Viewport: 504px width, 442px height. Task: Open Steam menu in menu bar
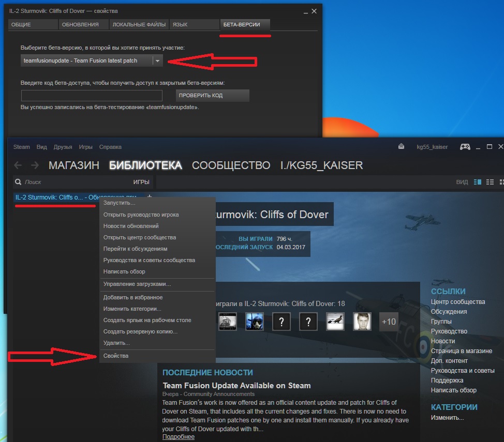[x=22, y=147]
